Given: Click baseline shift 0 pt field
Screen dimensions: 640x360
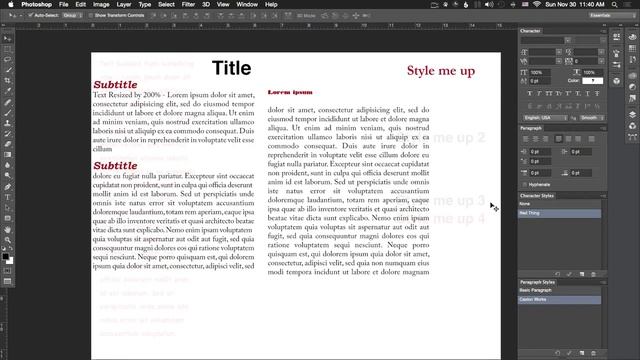Looking at the screenshot, I should pos(540,81).
